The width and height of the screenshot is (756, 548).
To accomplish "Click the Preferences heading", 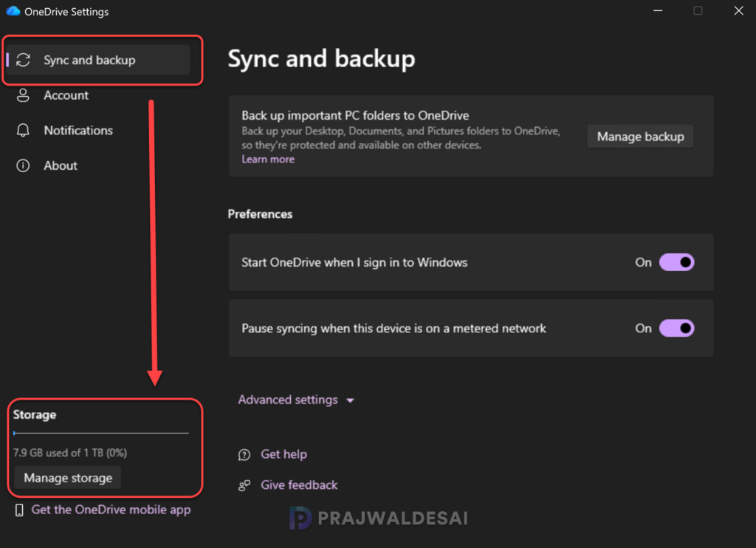I will (x=260, y=214).
